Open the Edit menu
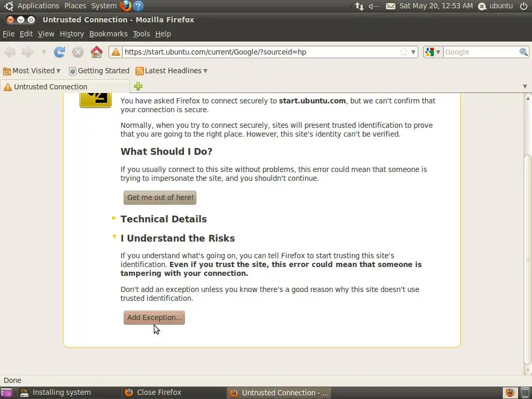The image size is (532, 399). click(26, 34)
